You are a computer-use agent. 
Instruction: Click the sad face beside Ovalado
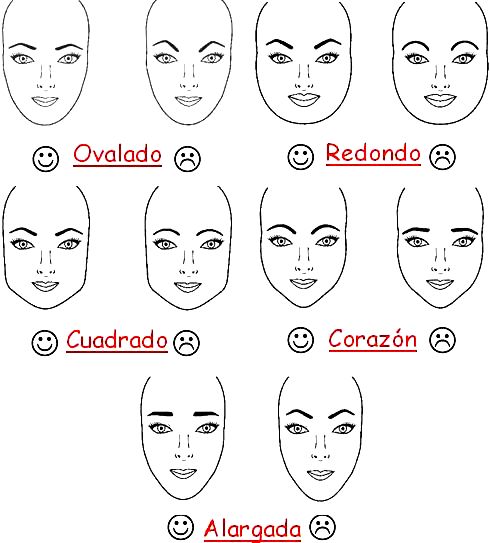[187, 159]
